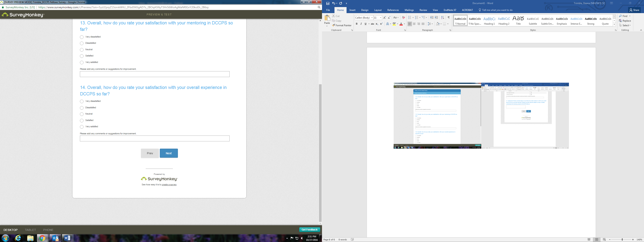Click the text highlight color swatch
Viewport: 644px width, 242px height.
[394, 24]
